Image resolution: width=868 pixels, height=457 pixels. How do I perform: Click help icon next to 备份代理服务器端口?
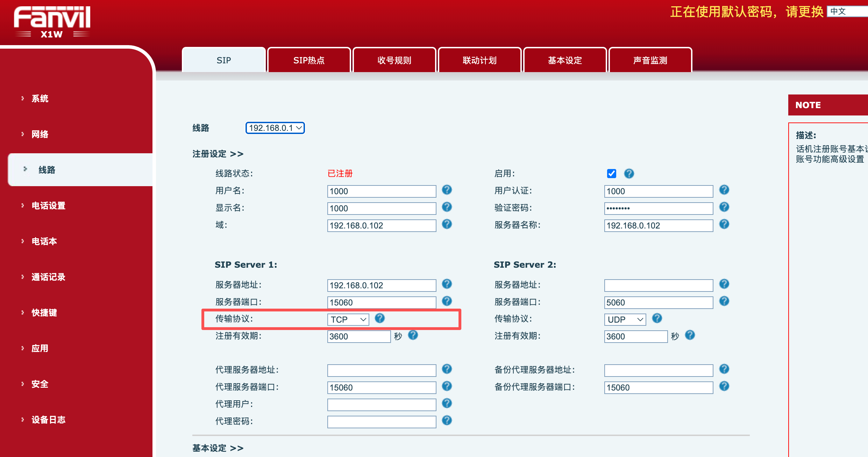click(724, 386)
